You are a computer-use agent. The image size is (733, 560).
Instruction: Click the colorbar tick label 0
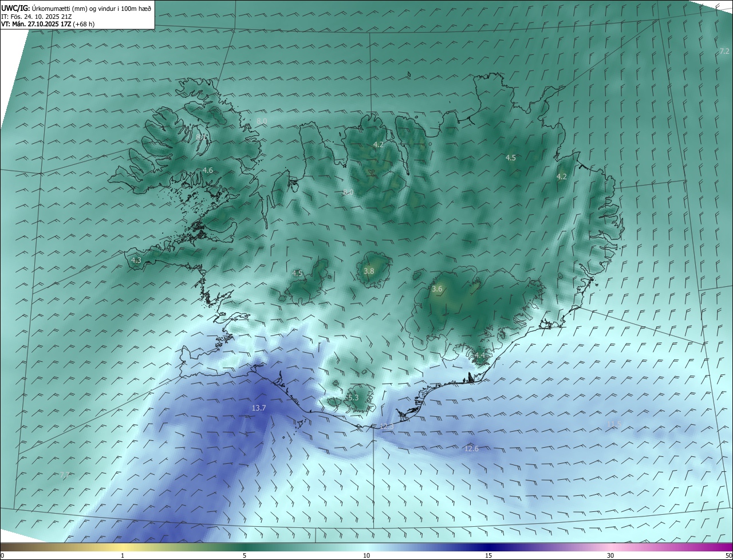pyautogui.click(x=2, y=555)
